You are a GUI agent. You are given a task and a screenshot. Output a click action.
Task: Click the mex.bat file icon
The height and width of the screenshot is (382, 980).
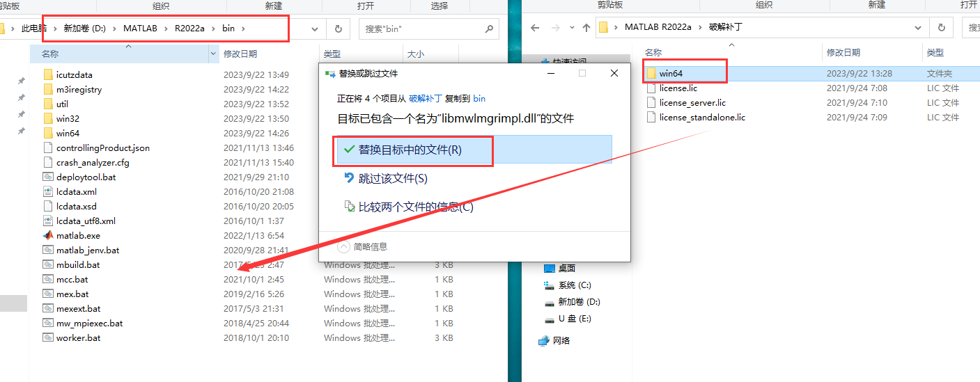point(48,294)
